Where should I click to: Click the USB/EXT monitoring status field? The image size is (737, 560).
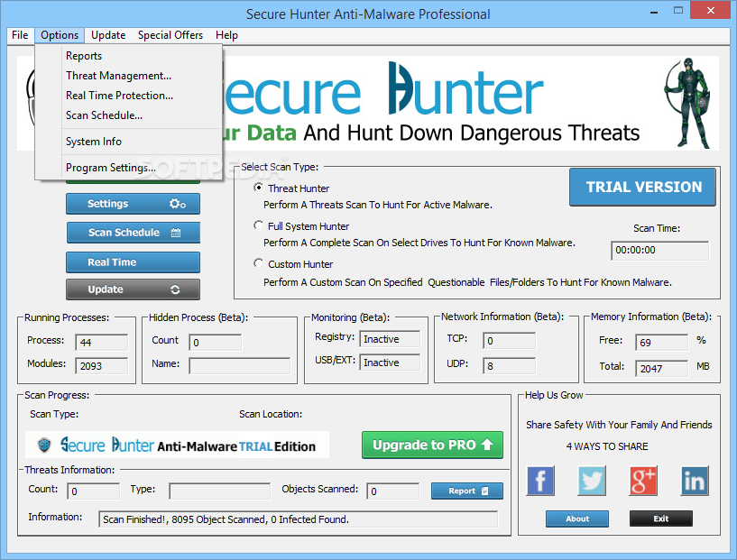(390, 363)
